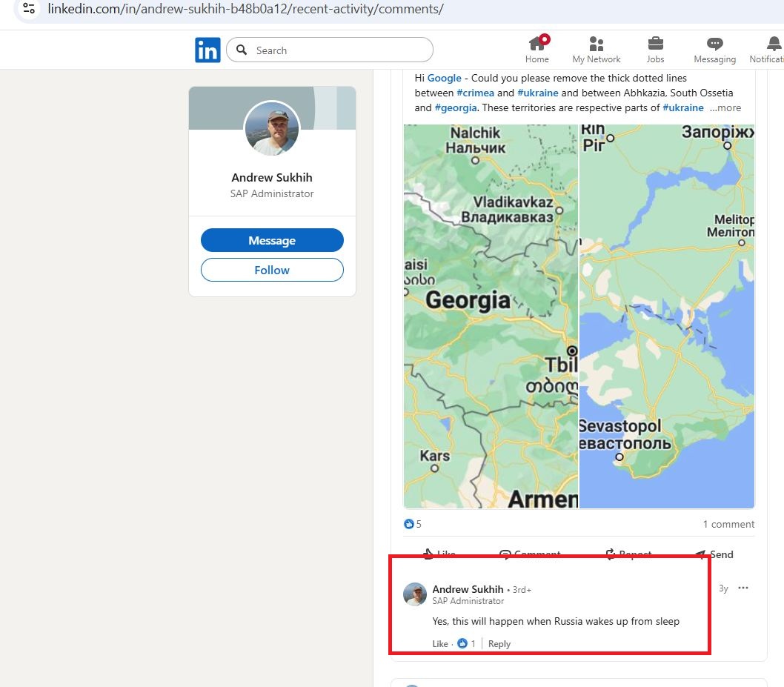Viewport: 784px width, 687px height.
Task: Open the Comment section of the post
Action: pos(531,553)
